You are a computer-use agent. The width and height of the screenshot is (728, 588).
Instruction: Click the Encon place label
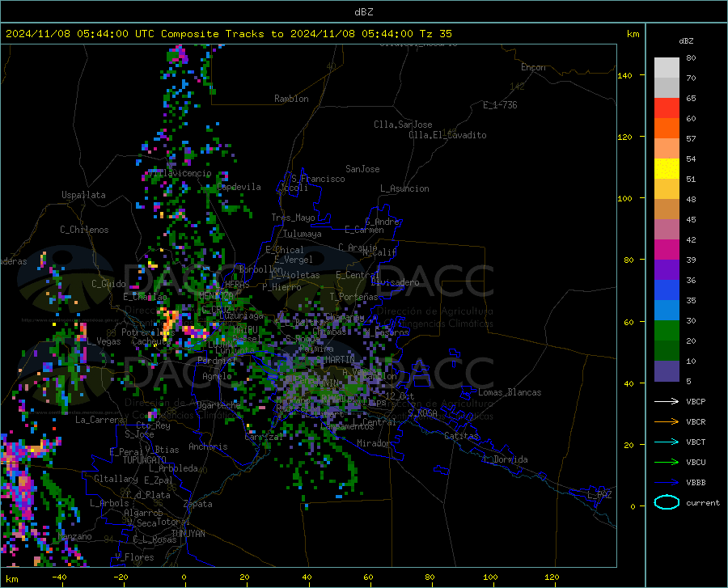click(x=533, y=67)
